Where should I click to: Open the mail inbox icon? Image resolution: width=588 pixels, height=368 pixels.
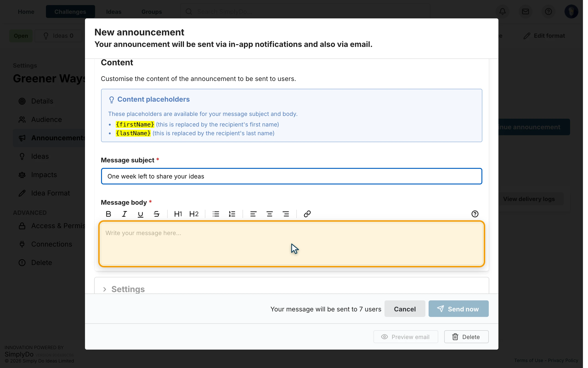pos(525,11)
